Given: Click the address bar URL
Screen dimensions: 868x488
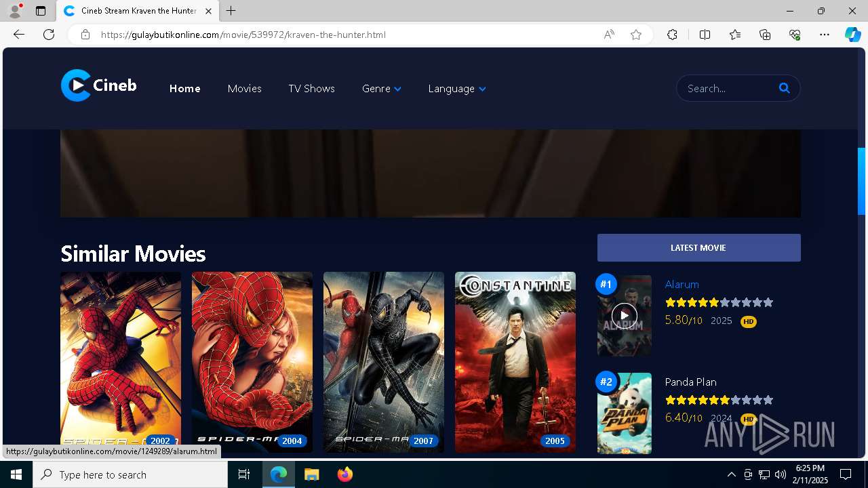Looking at the screenshot, I should point(243,35).
